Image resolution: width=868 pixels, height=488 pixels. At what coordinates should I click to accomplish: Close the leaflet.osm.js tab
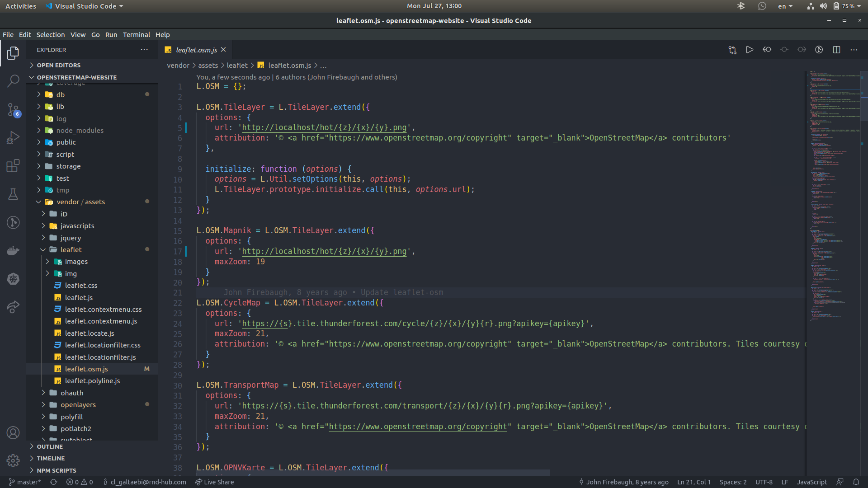coord(223,50)
